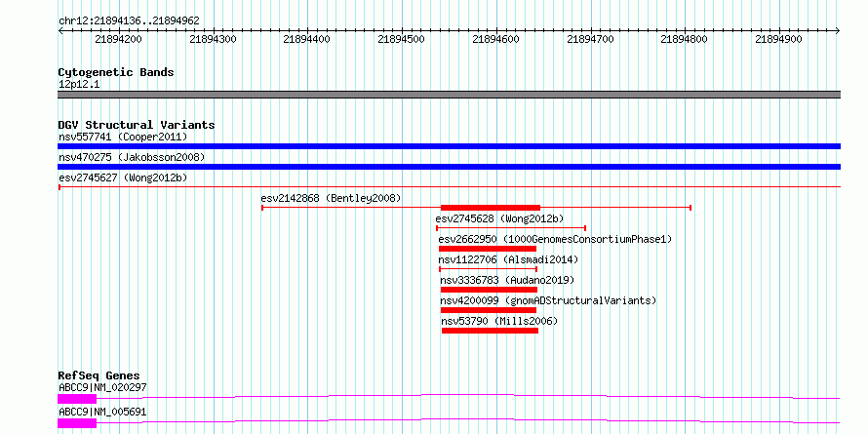Viewport: 868px width, 434px height.
Task: Open variant esv2745628 (Wong2012b) label
Action: coord(500,218)
